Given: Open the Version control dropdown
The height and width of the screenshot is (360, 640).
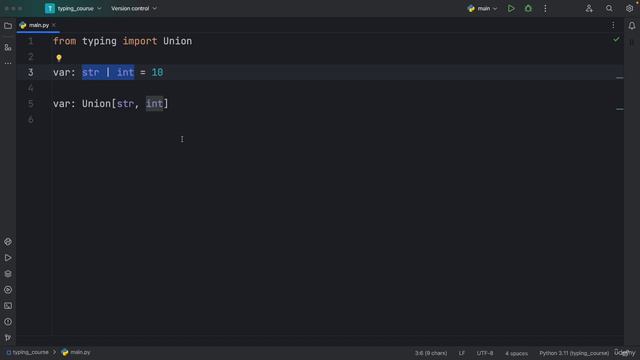Looking at the screenshot, I should [x=134, y=8].
